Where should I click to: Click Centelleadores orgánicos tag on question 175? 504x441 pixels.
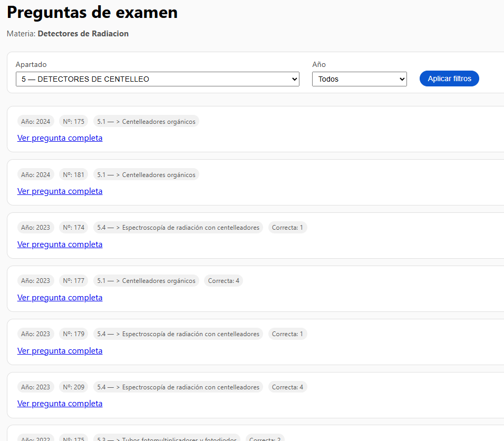(146, 121)
